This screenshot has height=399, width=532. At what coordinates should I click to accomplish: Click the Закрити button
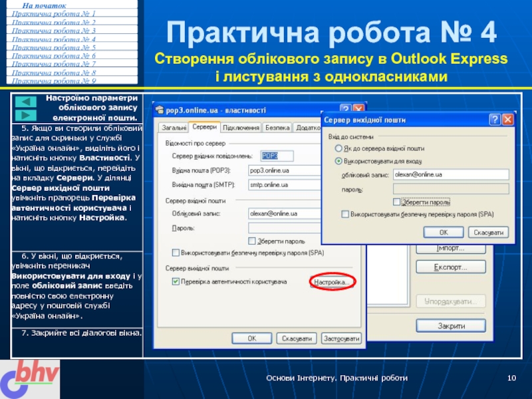pos(451,326)
